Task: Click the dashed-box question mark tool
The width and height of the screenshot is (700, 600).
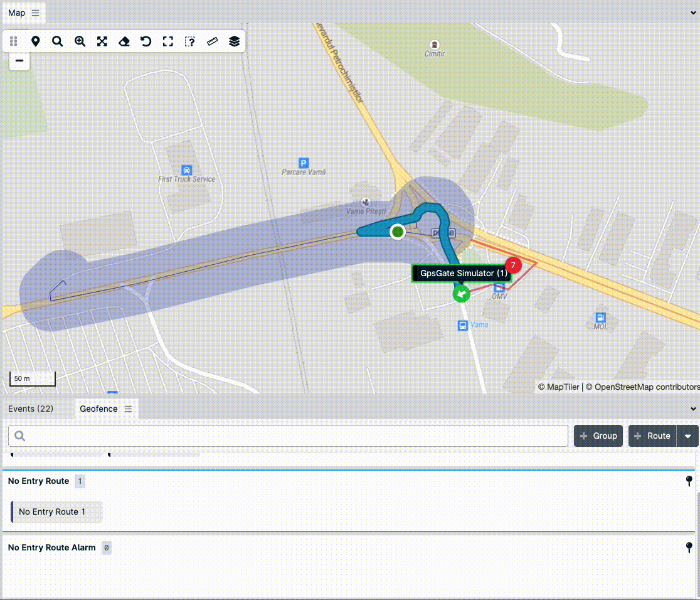Action: tap(190, 41)
